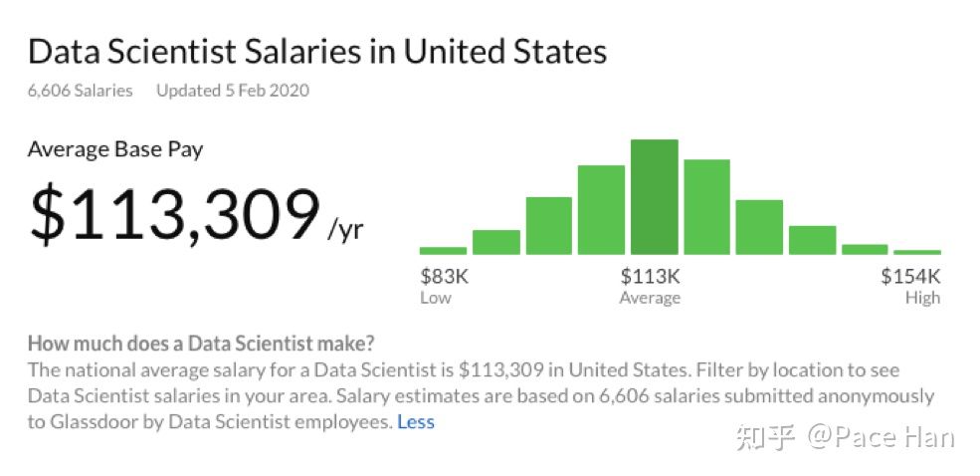Click the $154K High label
The width and height of the screenshot is (980, 476).
[910, 286]
